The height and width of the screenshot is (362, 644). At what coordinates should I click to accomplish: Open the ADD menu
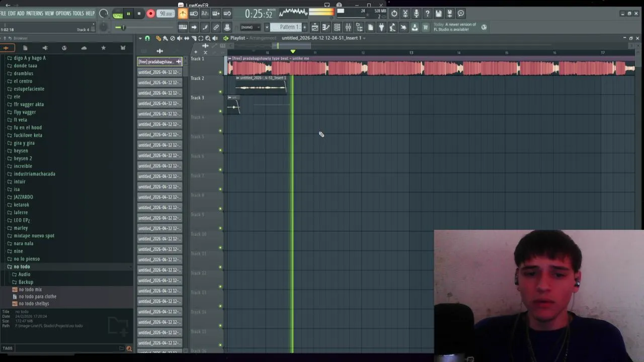(21, 14)
